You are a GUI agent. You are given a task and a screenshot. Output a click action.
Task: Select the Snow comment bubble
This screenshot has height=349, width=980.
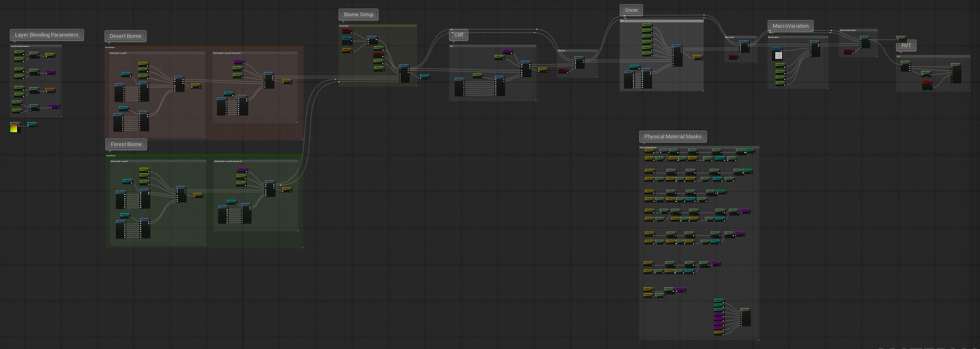(631, 10)
